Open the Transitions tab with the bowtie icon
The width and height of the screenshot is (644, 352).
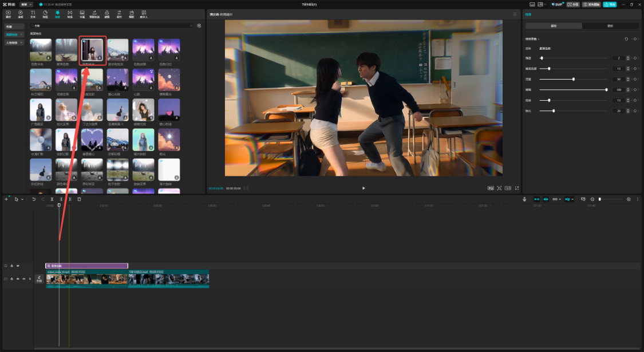[x=70, y=14]
